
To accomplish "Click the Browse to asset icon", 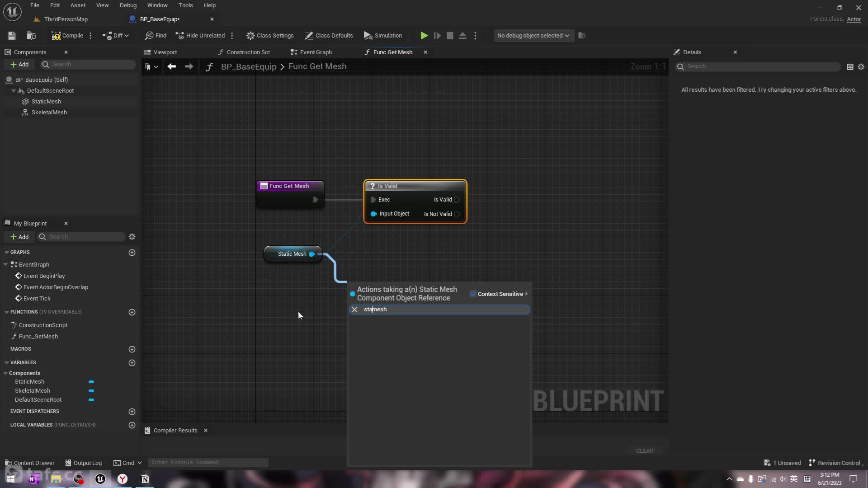I will point(31,36).
